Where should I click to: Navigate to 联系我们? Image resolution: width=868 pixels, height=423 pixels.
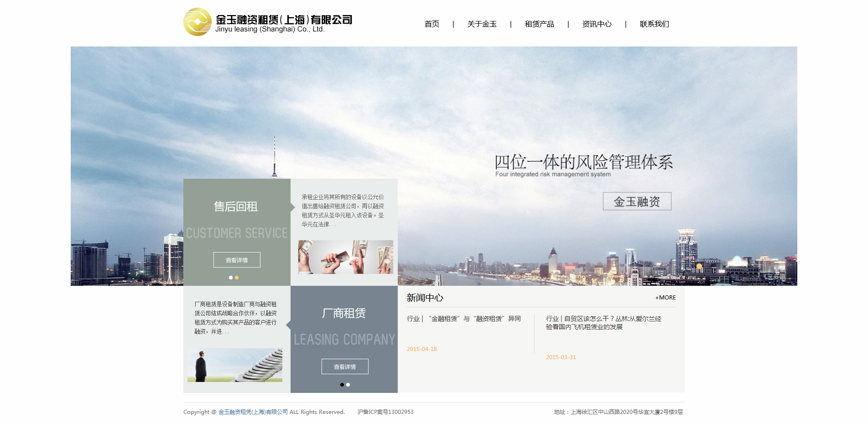pyautogui.click(x=654, y=24)
